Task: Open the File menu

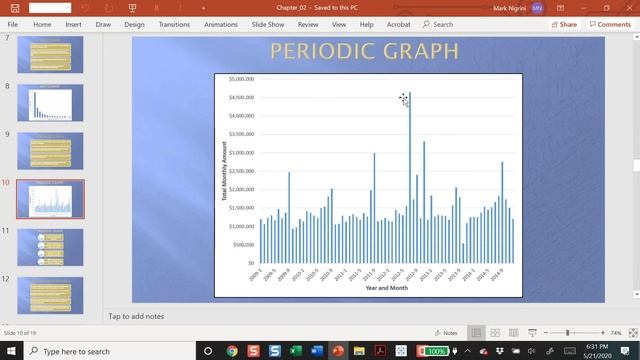Action: click(x=13, y=24)
